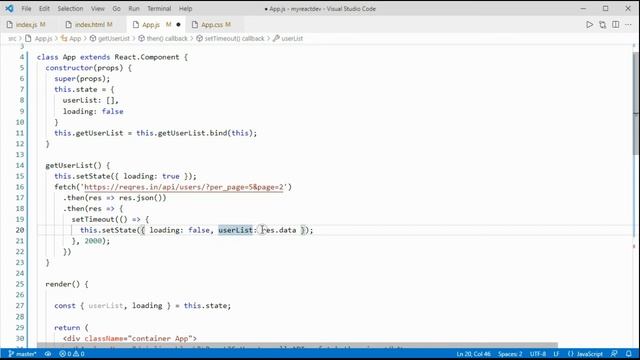
Task: Click 'bind(this)' on line 11
Action: tap(231, 133)
